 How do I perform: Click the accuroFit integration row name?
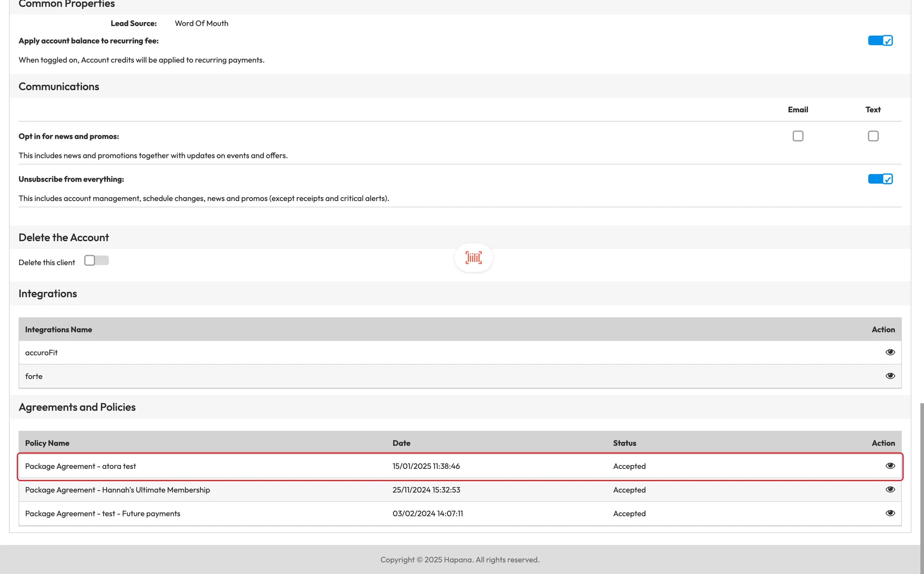pos(42,353)
